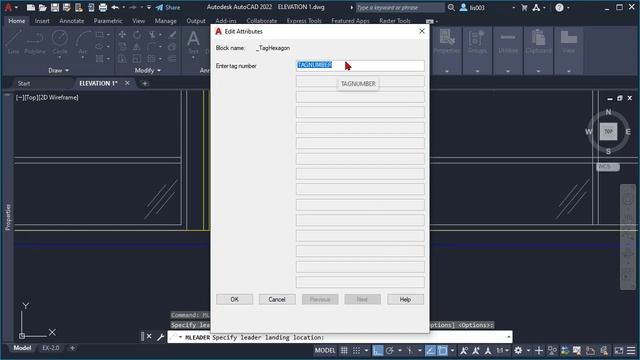This screenshot has width=640, height=360.
Task: Save the drawing from Quick Access toolbar
Action: pos(55,7)
